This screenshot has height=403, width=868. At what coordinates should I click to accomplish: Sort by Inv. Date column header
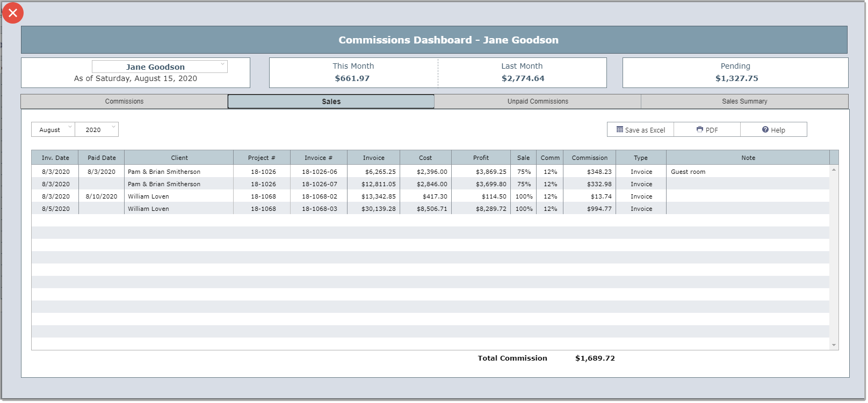click(x=55, y=158)
